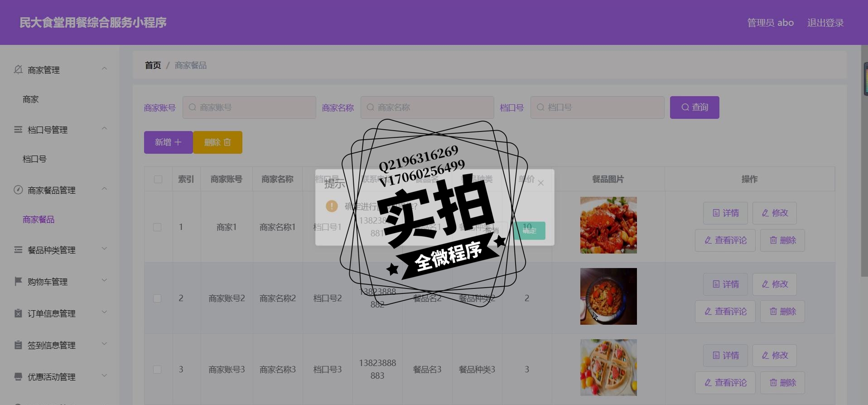Click 删除 for 商家1 row

coord(782,240)
